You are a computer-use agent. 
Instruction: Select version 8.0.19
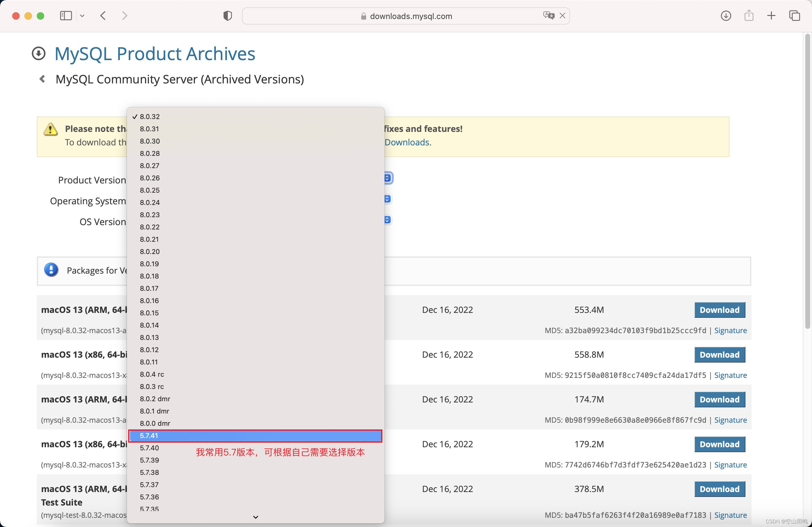pos(255,264)
